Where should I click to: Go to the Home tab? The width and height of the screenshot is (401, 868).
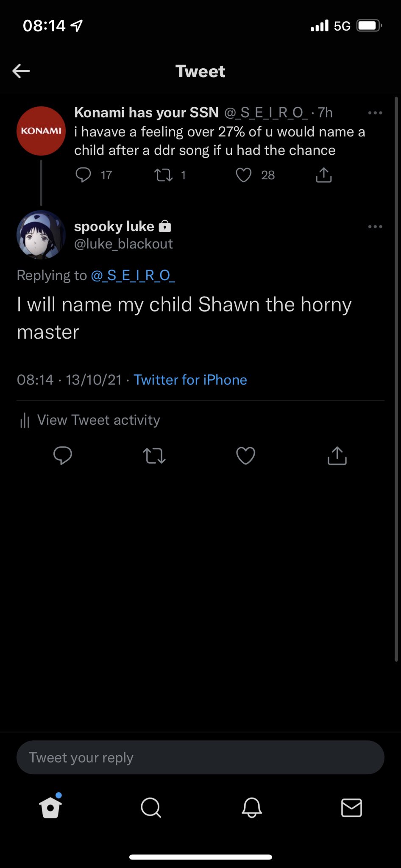(x=50, y=807)
